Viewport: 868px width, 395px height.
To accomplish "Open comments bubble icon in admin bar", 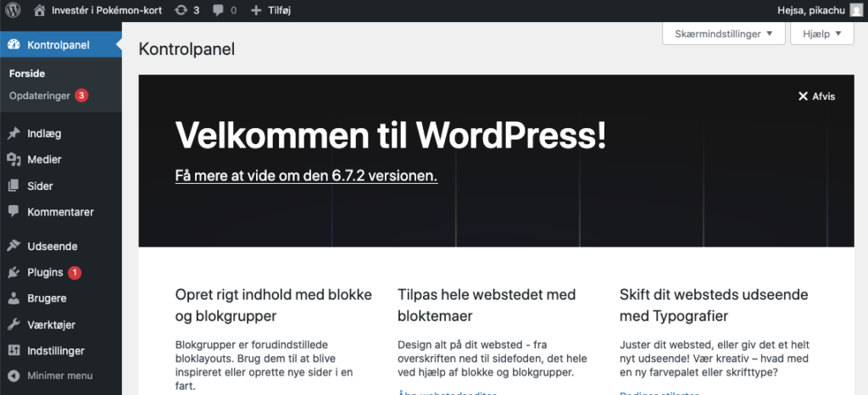I will pos(219,10).
